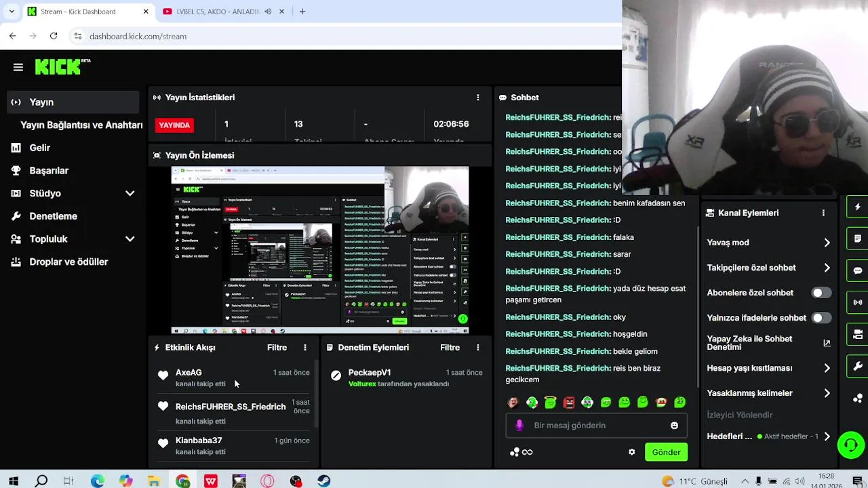
Task: Show hidden system tray icons
Action: 745,481
